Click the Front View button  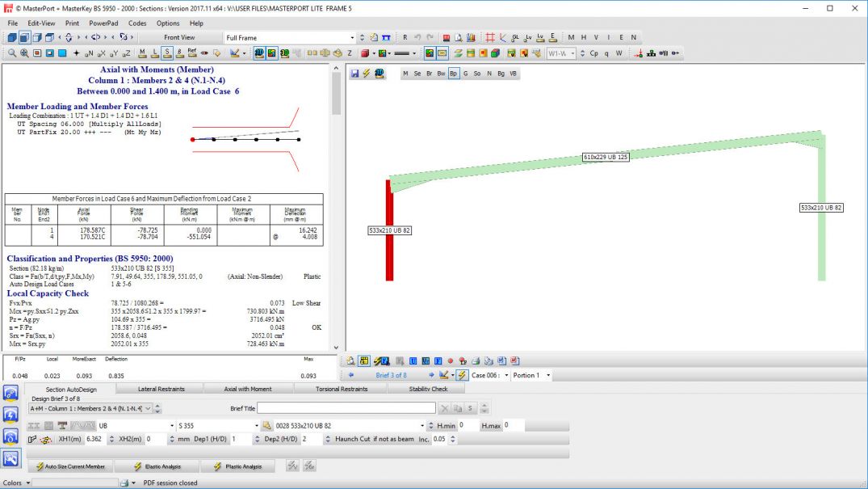tap(179, 38)
